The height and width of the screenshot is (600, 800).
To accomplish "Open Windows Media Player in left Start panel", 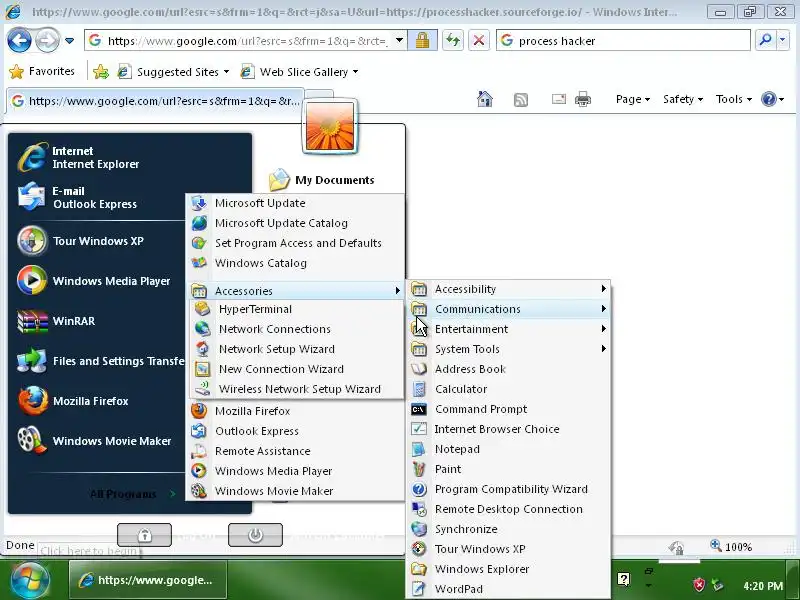I will [x=100, y=281].
